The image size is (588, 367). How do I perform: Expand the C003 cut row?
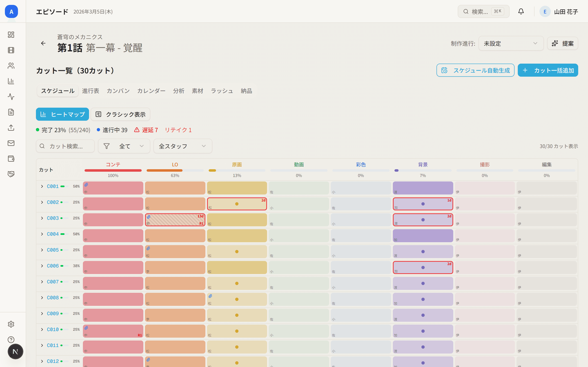point(42,218)
